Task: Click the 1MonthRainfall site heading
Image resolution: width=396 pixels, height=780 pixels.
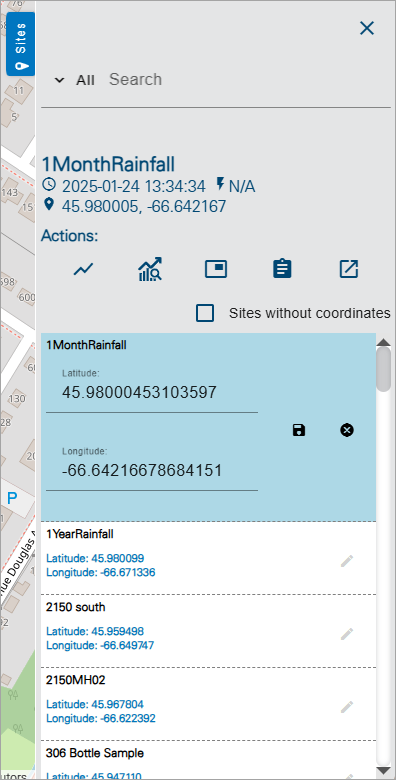Action: (108, 164)
